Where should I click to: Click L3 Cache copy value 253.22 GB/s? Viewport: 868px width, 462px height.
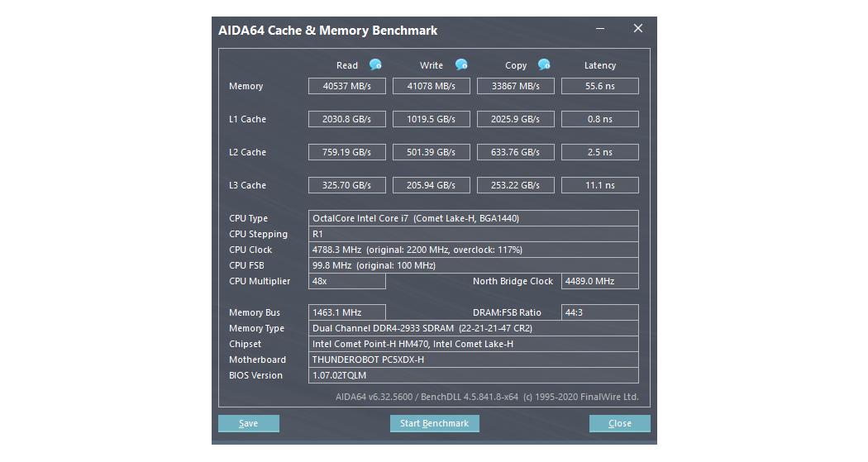click(515, 185)
